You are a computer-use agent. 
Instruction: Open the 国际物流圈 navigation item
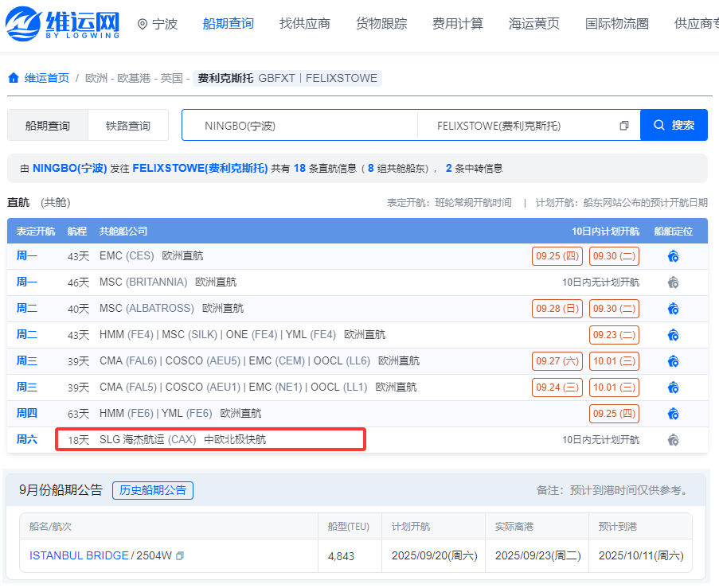[617, 24]
